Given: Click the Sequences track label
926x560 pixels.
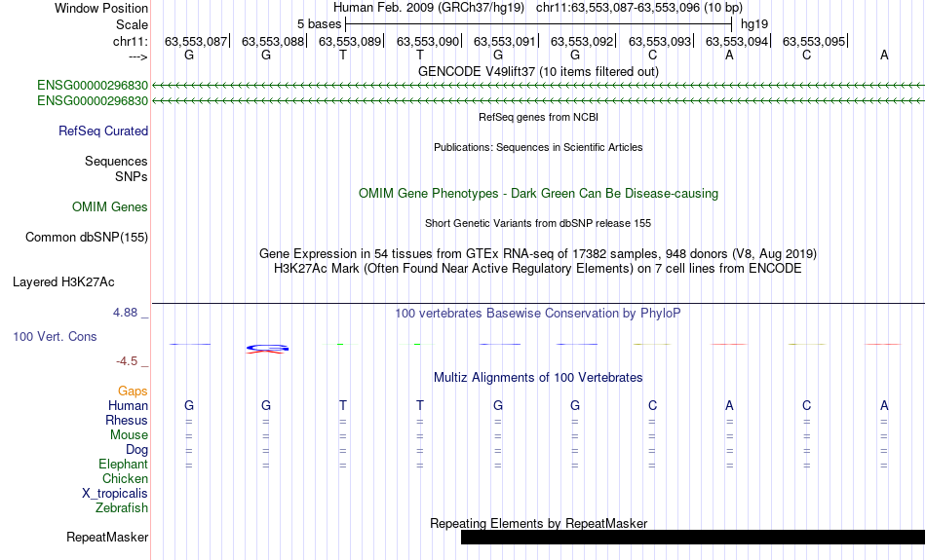Looking at the screenshot, I should coord(116,161).
